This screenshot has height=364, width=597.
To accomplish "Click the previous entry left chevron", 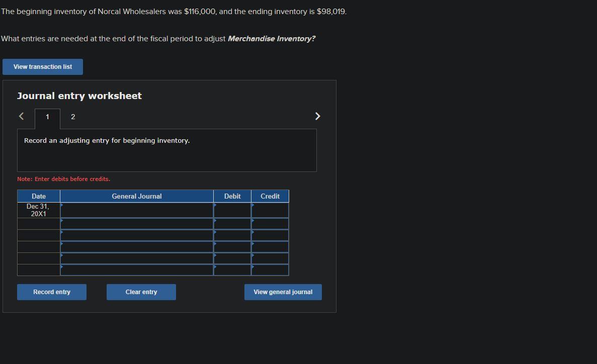I will [x=21, y=116].
